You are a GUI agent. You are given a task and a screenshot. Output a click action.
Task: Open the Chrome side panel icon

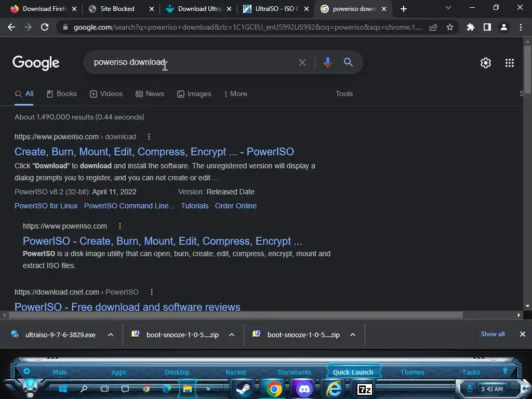pyautogui.click(x=487, y=27)
